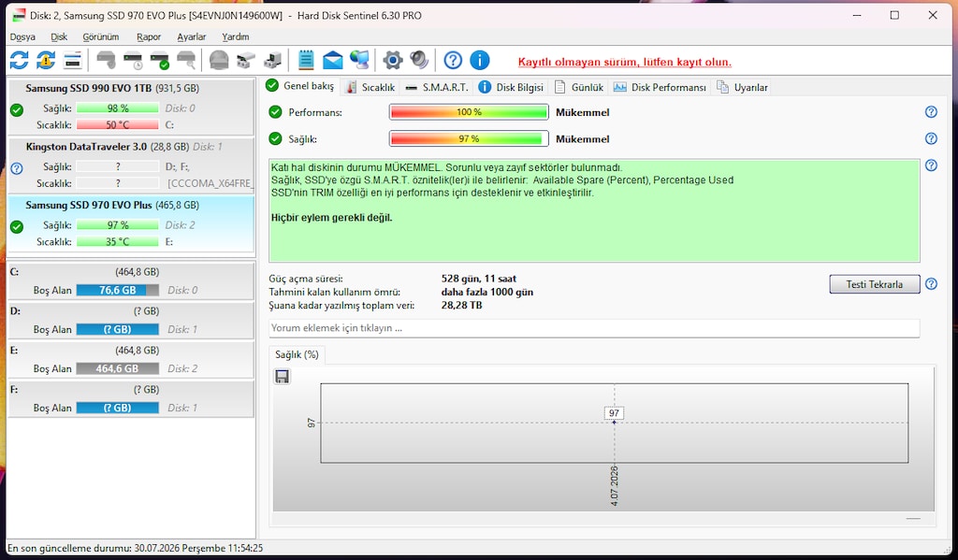The width and height of the screenshot is (958, 560).
Task: Click the computer with drives toolbar icon
Action: 272,60
